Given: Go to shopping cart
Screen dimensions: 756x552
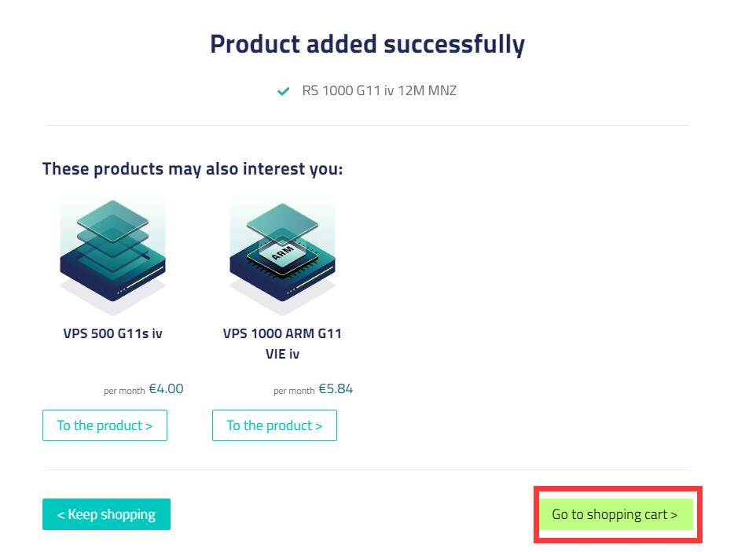Looking at the screenshot, I should 615,514.
